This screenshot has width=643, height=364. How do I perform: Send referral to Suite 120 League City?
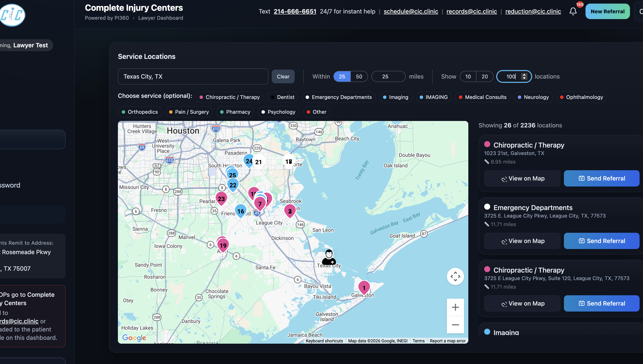[601, 303]
